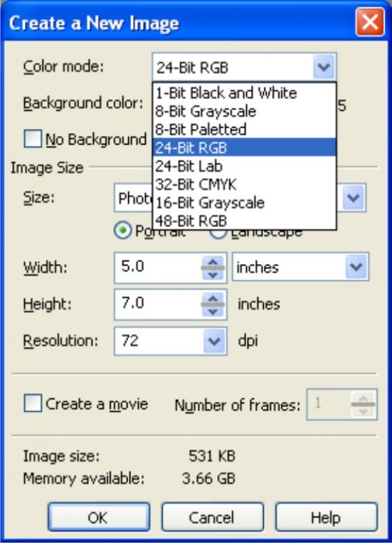
Task: Enable the No Background checkbox
Action: point(33,139)
